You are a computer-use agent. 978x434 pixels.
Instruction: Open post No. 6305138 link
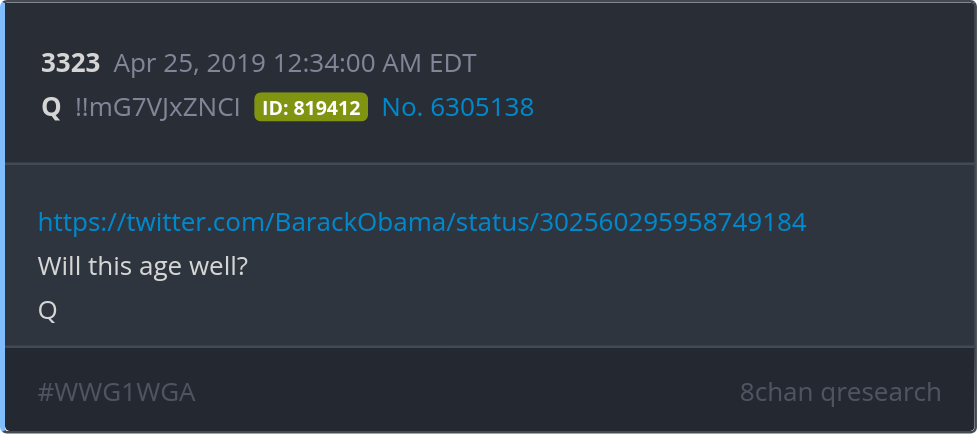458,107
